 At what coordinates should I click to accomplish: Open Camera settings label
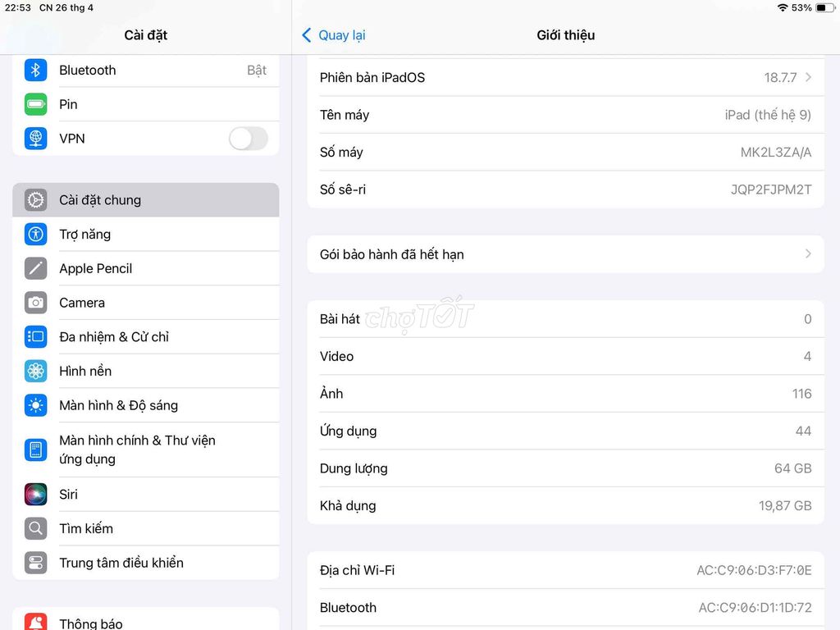click(82, 303)
